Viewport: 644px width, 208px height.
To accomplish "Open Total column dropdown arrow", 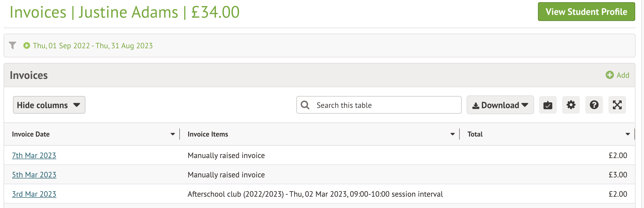I will (628, 134).
